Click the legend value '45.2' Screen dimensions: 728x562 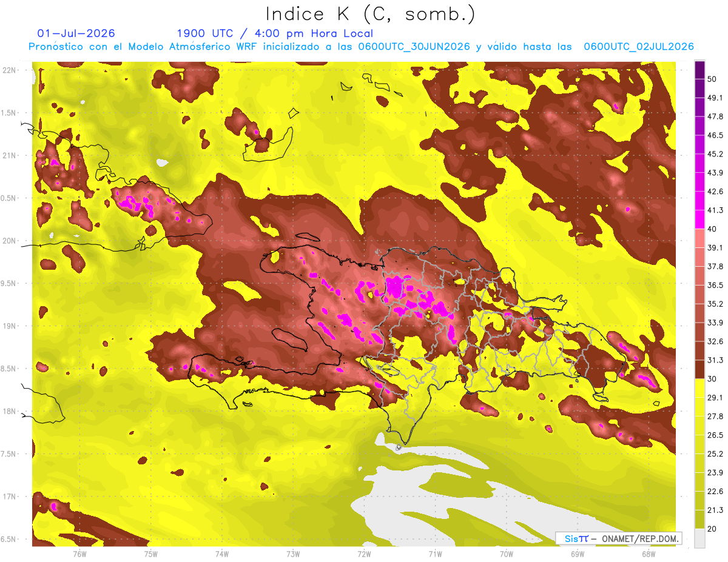[715, 154]
